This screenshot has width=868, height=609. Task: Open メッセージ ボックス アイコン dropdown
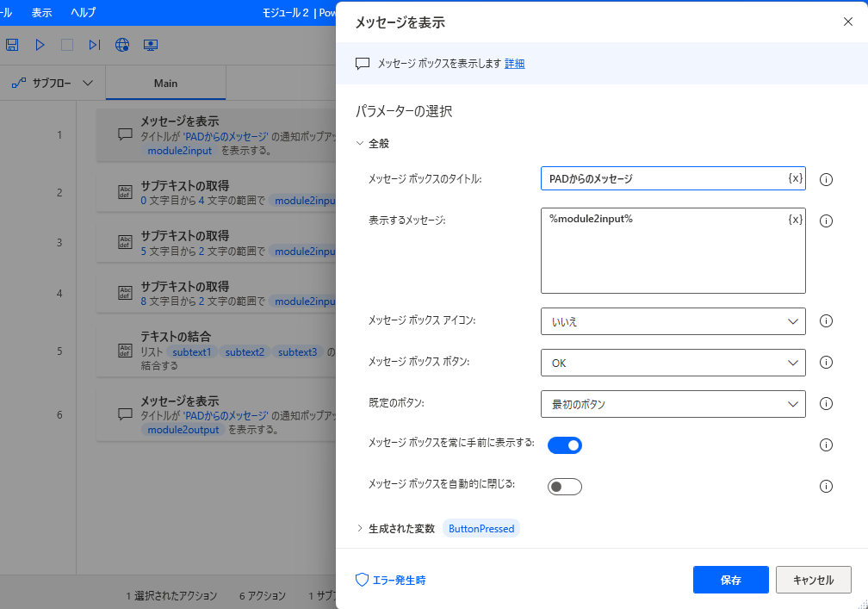[673, 321]
